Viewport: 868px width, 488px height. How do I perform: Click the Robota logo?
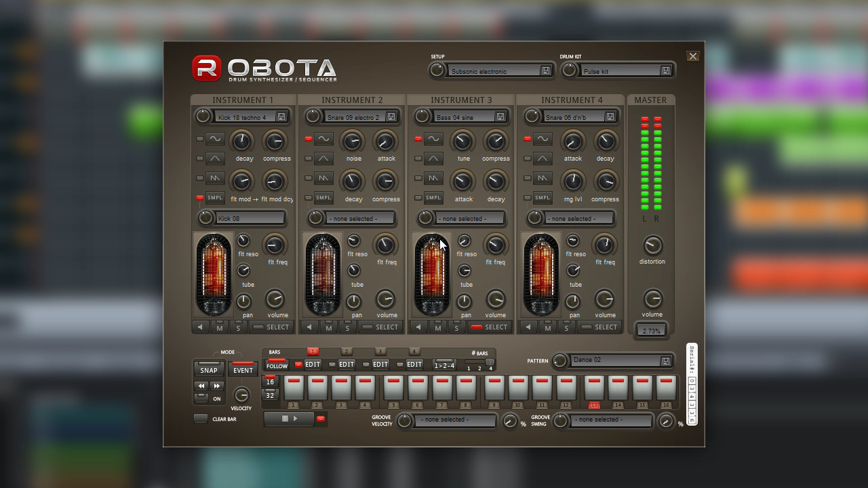(264, 69)
